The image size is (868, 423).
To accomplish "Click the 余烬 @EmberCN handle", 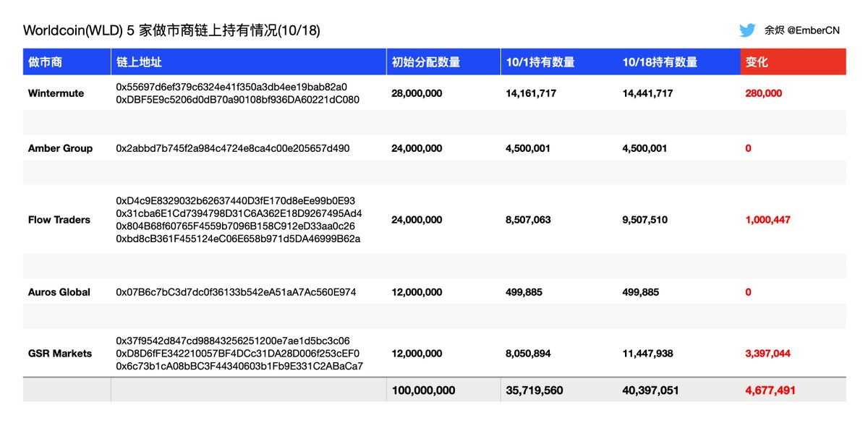I will point(804,30).
